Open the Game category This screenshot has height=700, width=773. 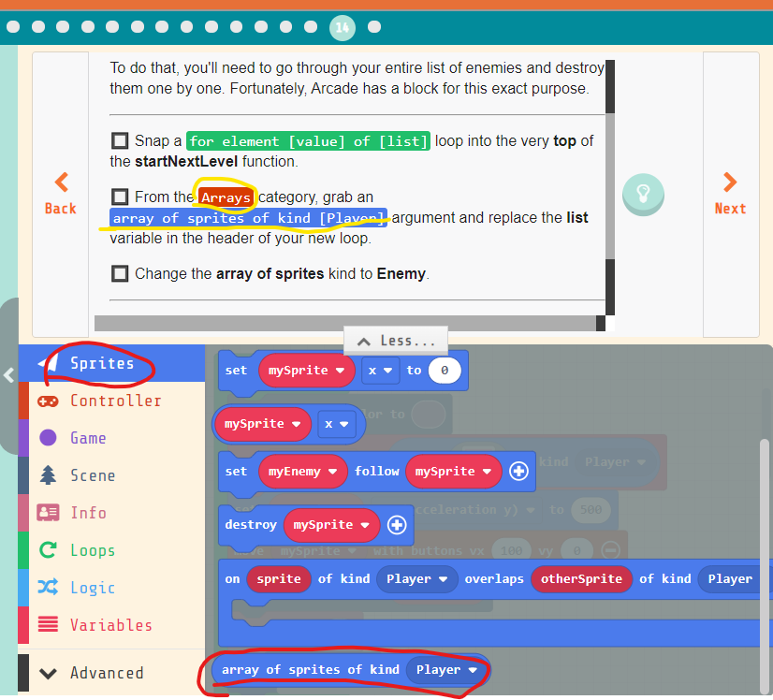[x=111, y=438]
